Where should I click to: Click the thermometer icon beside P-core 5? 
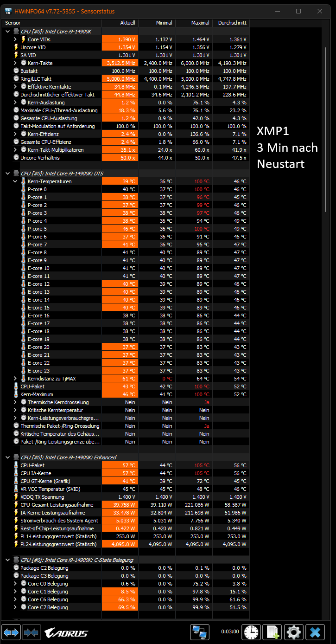click(x=24, y=229)
